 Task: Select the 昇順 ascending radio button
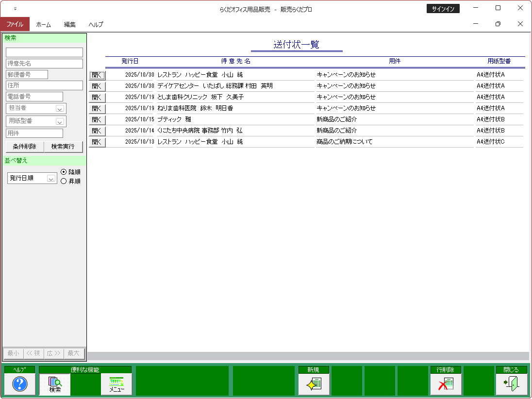coord(64,181)
